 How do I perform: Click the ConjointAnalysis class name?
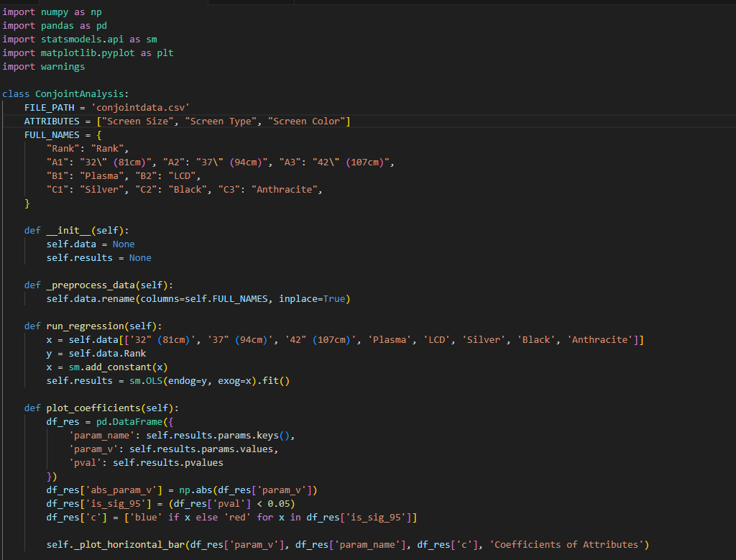pyautogui.click(x=80, y=93)
